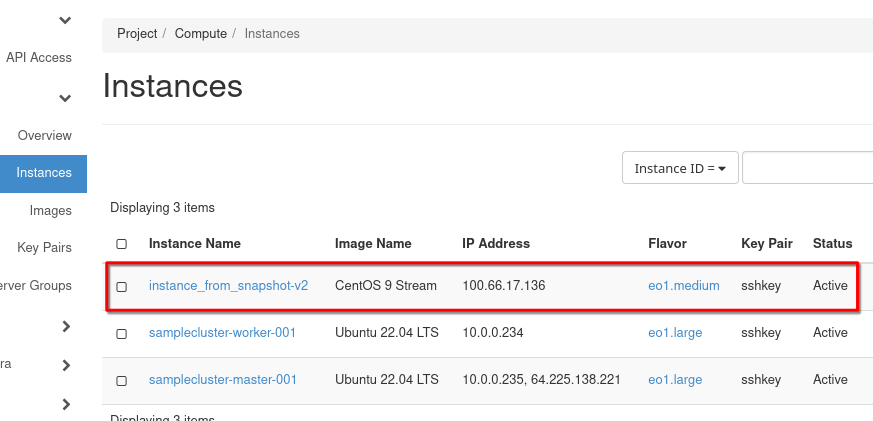873x421 pixels.
Task: Click the Instances sidebar item
Action: pyautogui.click(x=44, y=173)
